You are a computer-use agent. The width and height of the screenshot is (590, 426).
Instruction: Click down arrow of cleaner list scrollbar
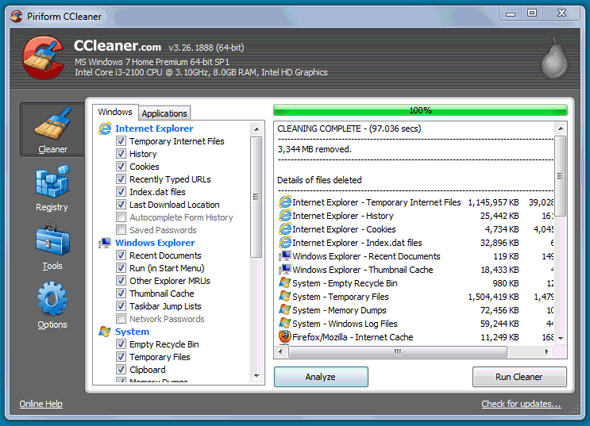click(x=257, y=376)
